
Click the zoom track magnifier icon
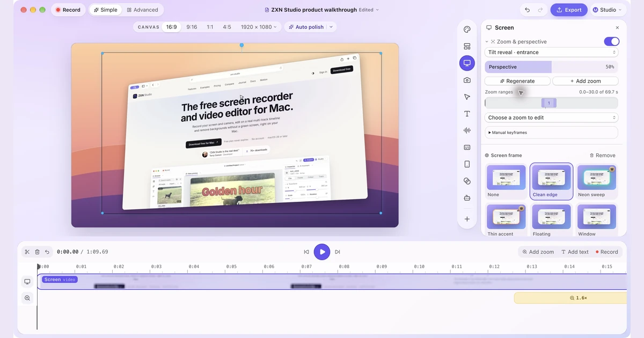pyautogui.click(x=27, y=298)
